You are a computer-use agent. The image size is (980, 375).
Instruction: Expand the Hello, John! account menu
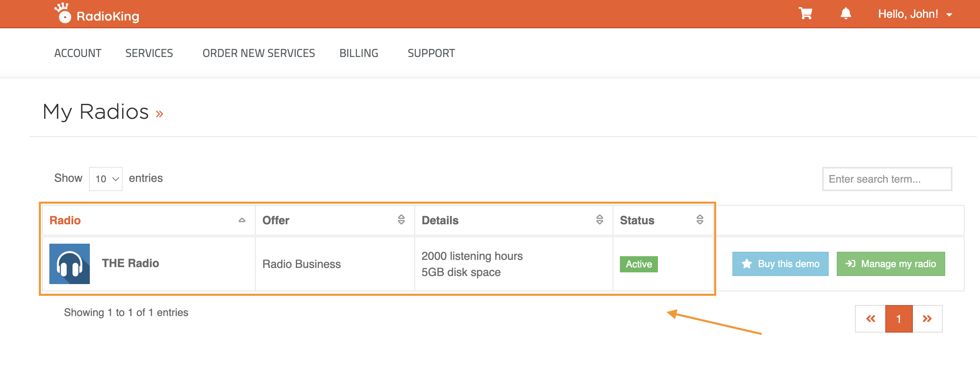click(x=915, y=14)
